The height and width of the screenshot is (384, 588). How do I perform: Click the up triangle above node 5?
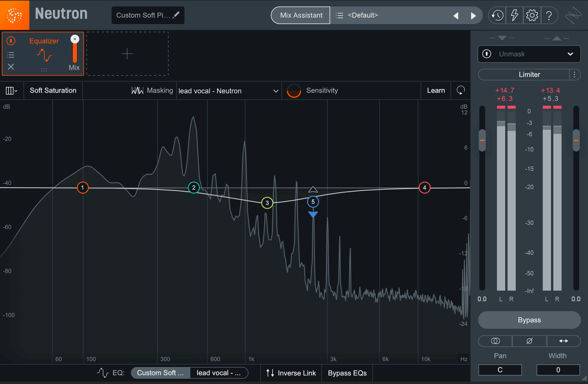[313, 189]
